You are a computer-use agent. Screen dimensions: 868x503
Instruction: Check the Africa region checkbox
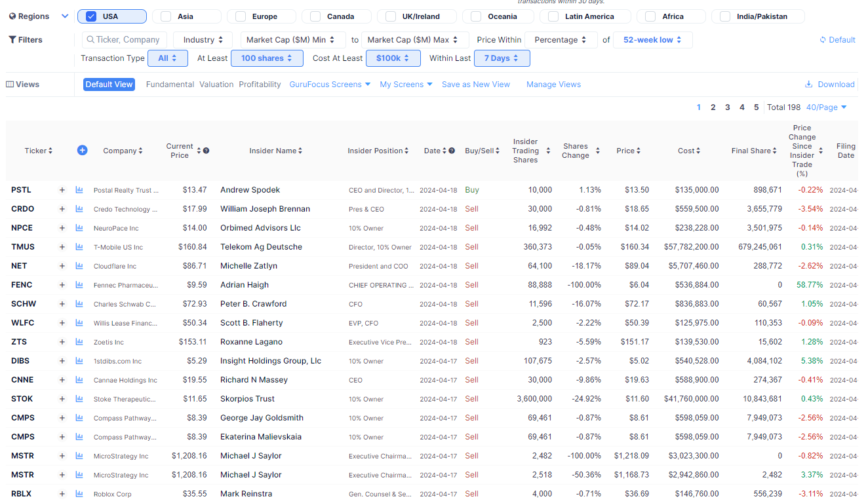tap(650, 16)
